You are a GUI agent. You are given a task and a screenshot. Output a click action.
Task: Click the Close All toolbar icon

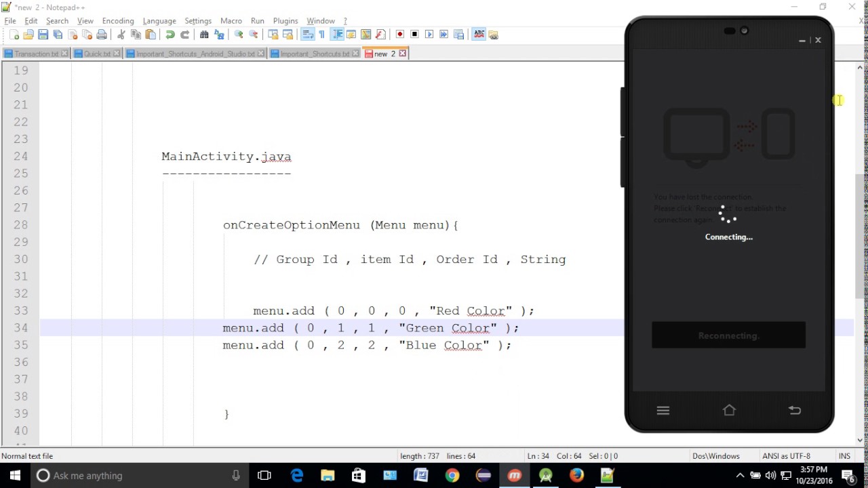(87, 35)
